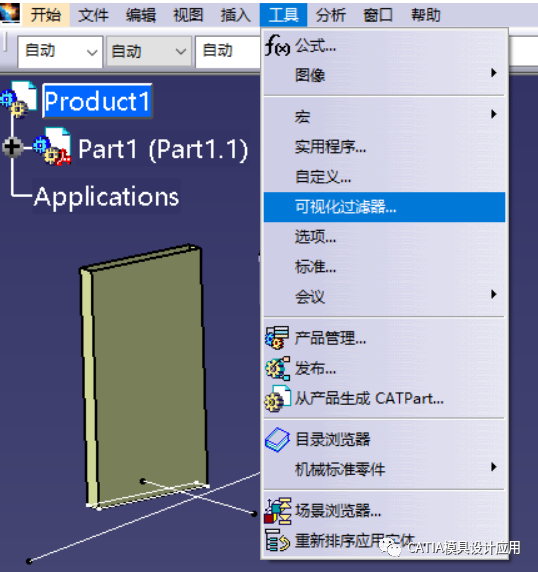
Task: Click the Scene Browser icon
Action: click(x=278, y=511)
